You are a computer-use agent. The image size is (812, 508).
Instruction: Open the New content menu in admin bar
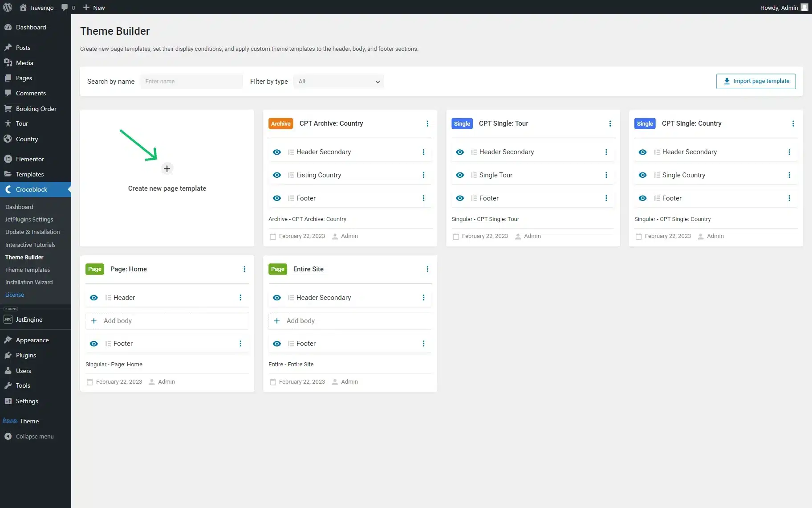pos(94,8)
